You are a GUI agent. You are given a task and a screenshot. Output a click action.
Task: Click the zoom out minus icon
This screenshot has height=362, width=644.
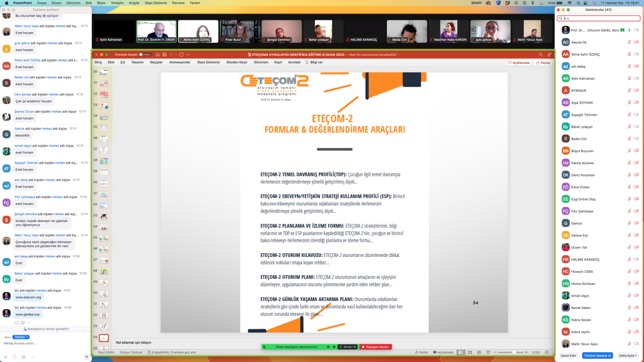point(495,352)
